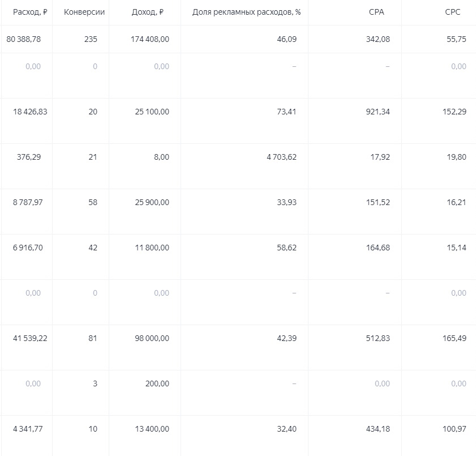Viewport: 476px width, 456px height.
Task: Select the income cell 13 400,00
Action: tap(149, 429)
